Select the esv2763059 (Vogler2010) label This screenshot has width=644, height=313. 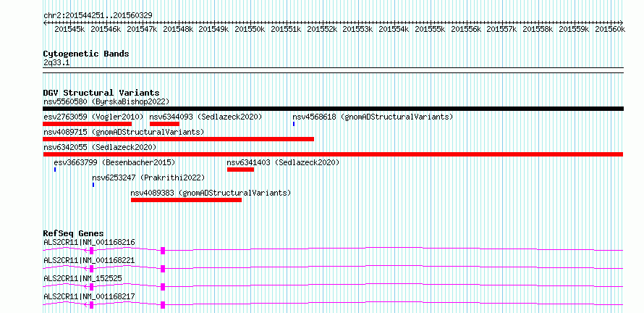coord(93,117)
